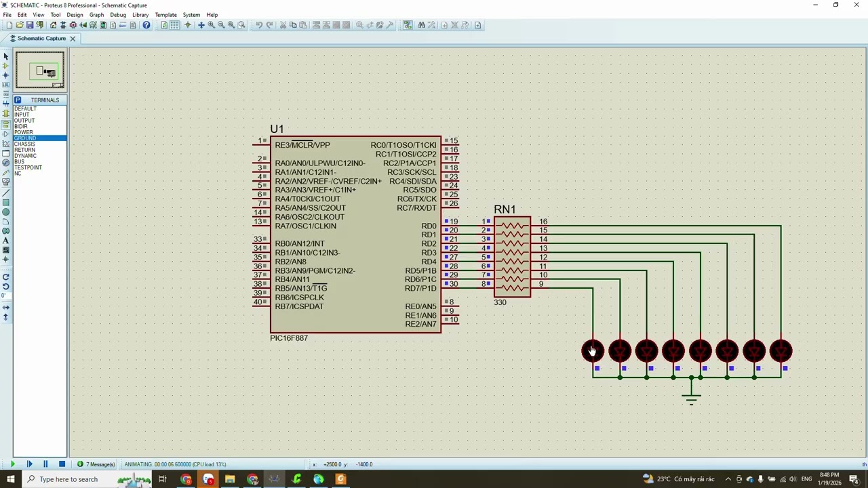Select INPUT in the terminals list
Image resolution: width=868 pixels, height=488 pixels.
coord(40,115)
